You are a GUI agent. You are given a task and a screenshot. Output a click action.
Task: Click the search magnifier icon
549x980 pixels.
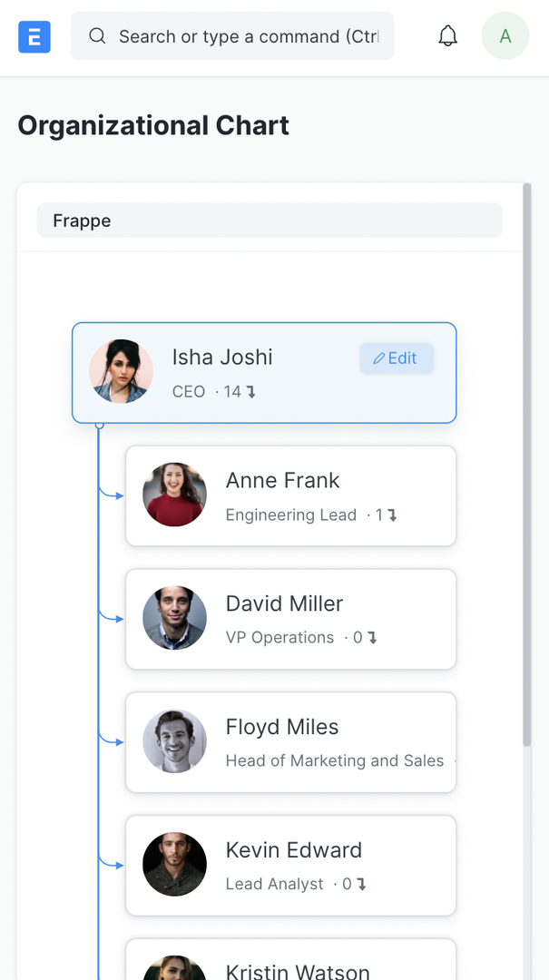click(x=97, y=36)
